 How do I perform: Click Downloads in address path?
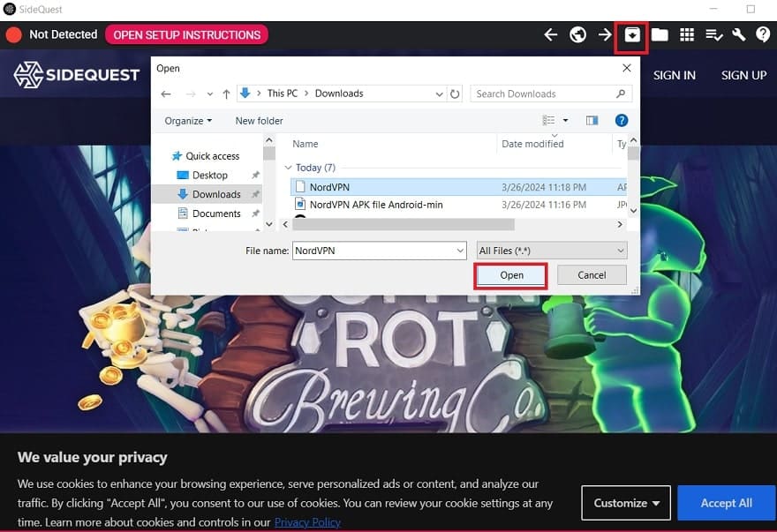pyautogui.click(x=339, y=94)
